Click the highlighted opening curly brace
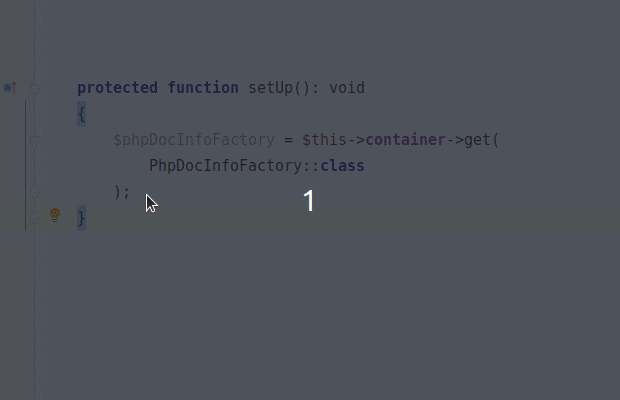Viewport: 620px width, 400px height. pos(81,114)
